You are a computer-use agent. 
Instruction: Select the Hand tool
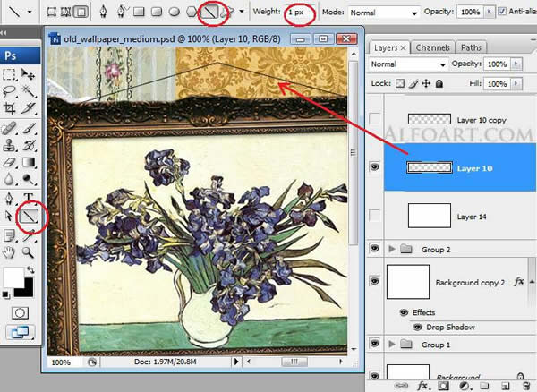point(9,253)
